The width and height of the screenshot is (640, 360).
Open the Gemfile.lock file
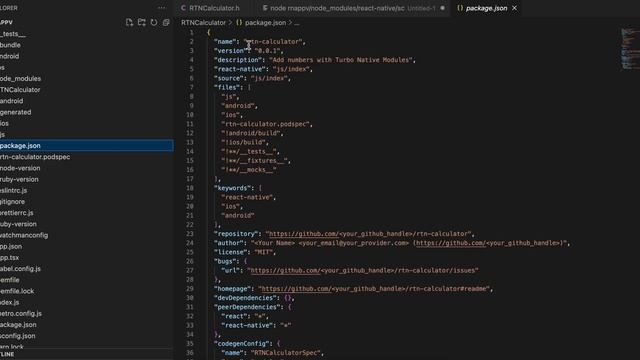(87, 291)
